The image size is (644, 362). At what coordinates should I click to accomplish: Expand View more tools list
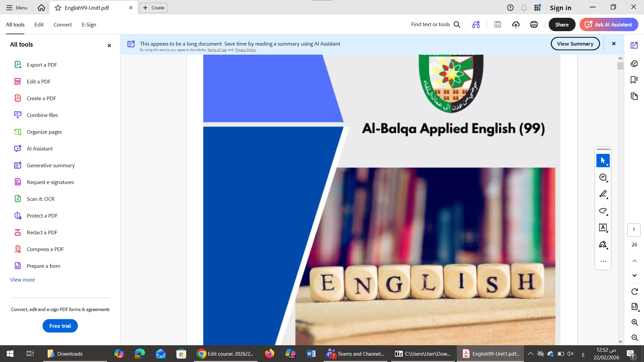point(22,280)
